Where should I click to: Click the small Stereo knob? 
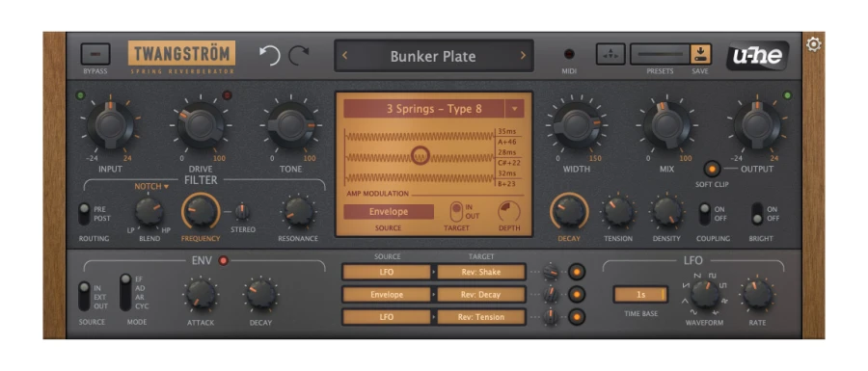point(241,211)
